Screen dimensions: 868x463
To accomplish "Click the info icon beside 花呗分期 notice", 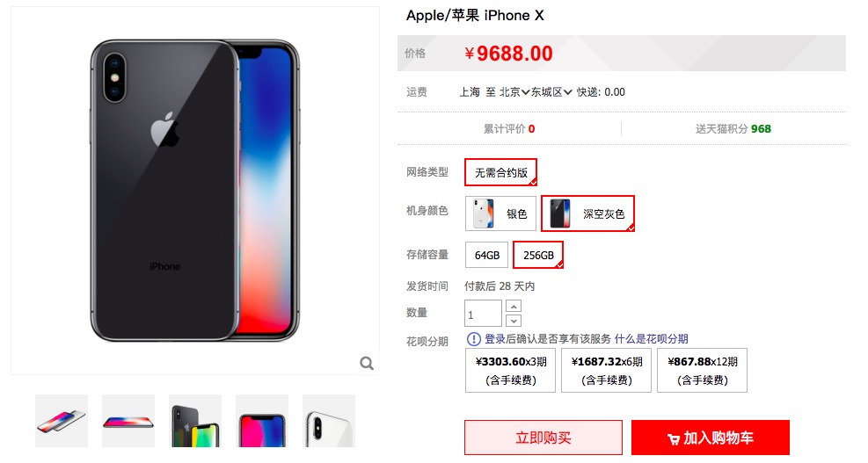I will (474, 339).
